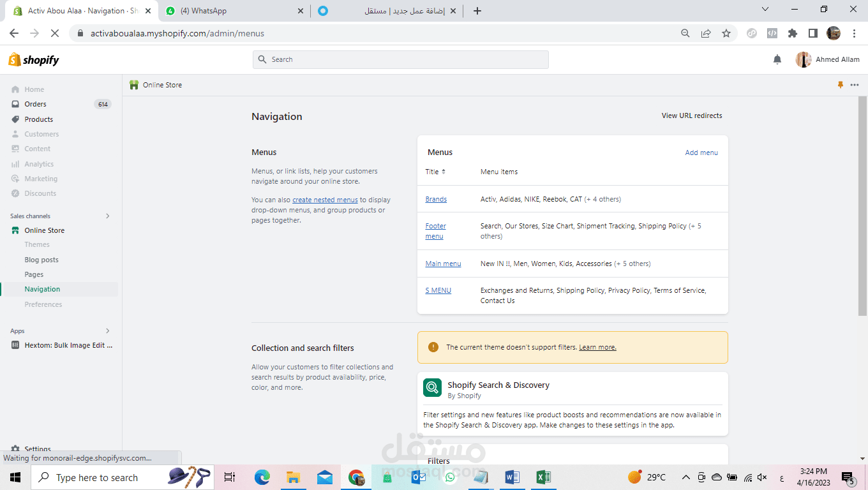Open the Chrome three-dot menu
This screenshot has height=490, width=868.
[855, 33]
